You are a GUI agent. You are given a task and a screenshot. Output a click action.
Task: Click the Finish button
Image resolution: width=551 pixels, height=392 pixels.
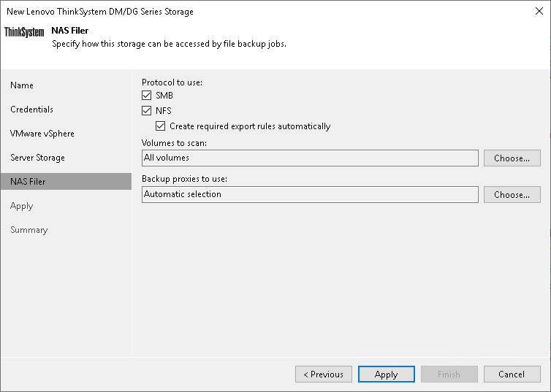coord(449,374)
